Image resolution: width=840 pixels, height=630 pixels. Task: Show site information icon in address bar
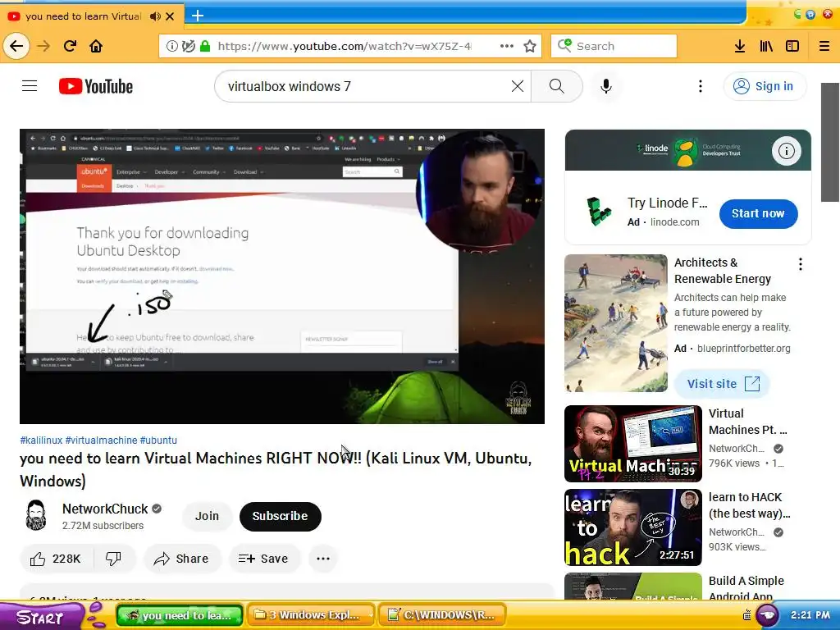pos(171,46)
